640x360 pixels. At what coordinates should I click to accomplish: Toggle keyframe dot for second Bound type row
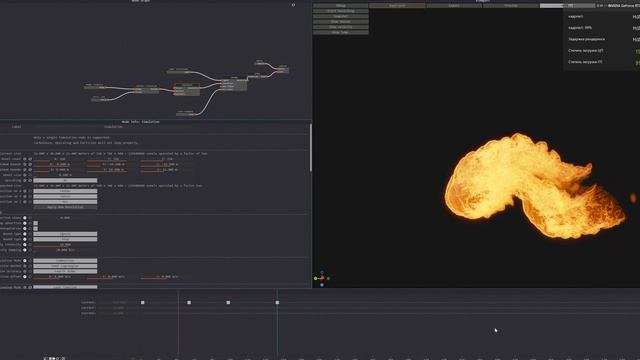pos(25,239)
